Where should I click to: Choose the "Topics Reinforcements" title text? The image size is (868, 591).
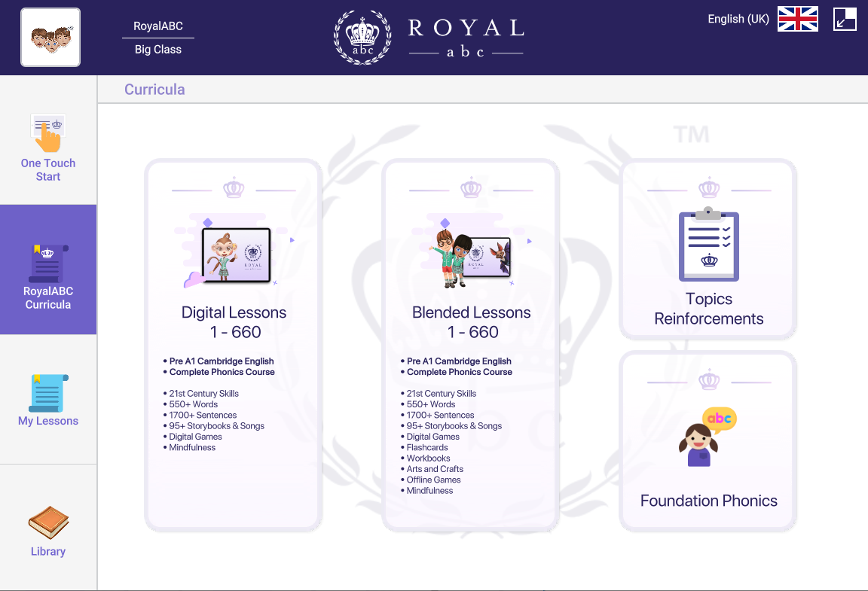click(709, 309)
